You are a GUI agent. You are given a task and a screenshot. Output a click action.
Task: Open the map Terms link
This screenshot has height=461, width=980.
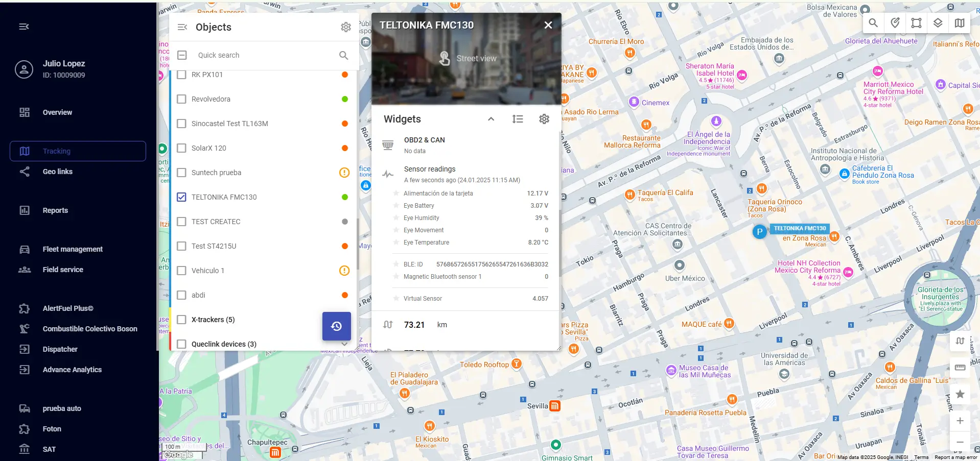(x=921, y=457)
